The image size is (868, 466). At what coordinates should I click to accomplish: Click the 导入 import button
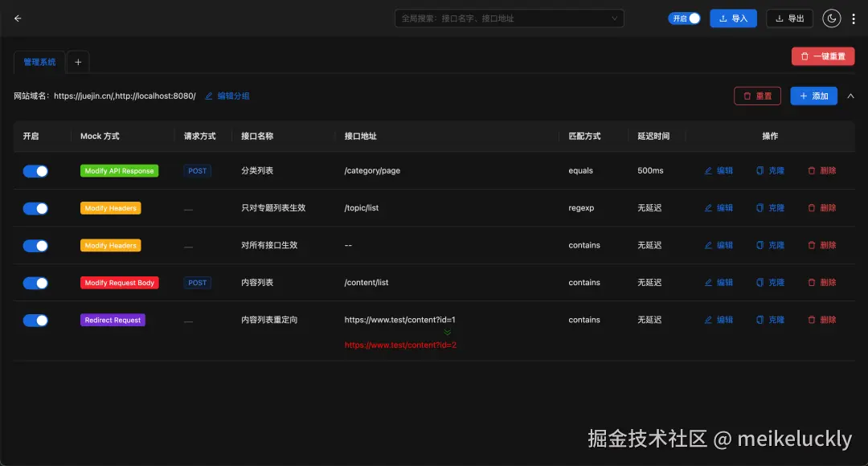[734, 18]
